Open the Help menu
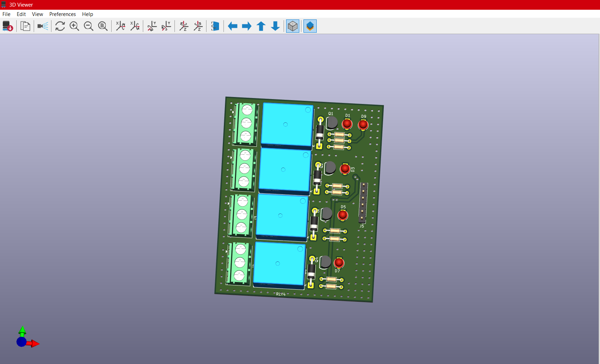This screenshot has height=364, width=600. 88,14
